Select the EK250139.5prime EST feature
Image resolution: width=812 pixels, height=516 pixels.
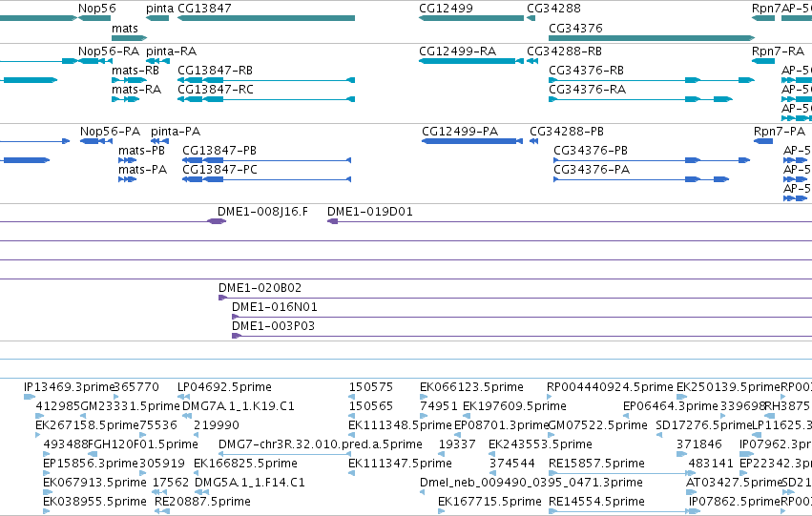682,397
